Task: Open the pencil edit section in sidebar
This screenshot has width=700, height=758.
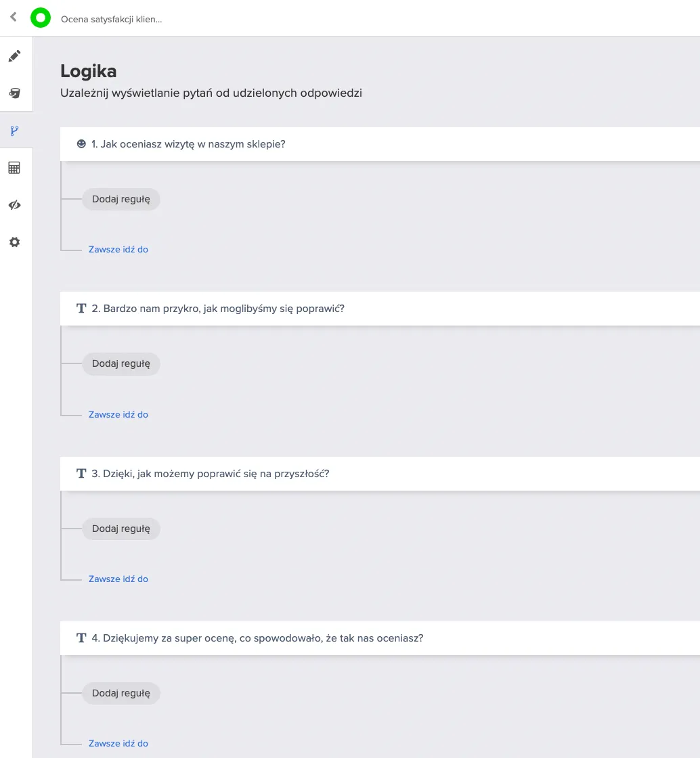Action: [x=14, y=56]
